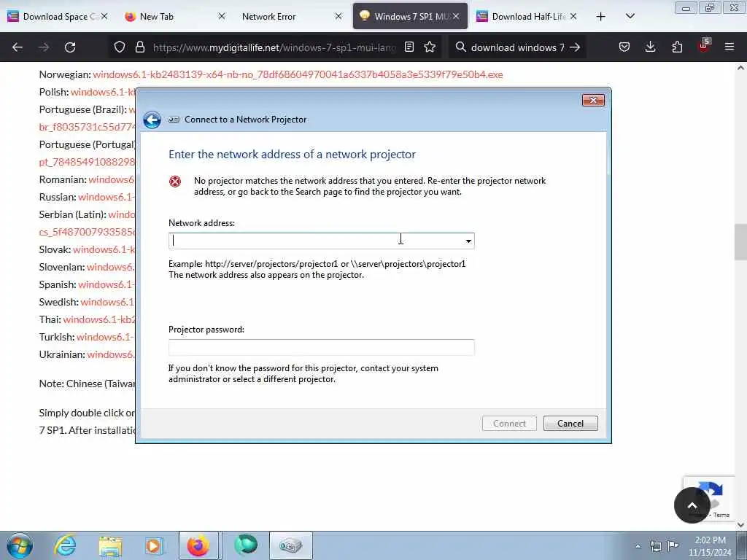Viewport: 747px width, 560px height.
Task: Open the Firefox hamburger menu
Action: (729, 47)
